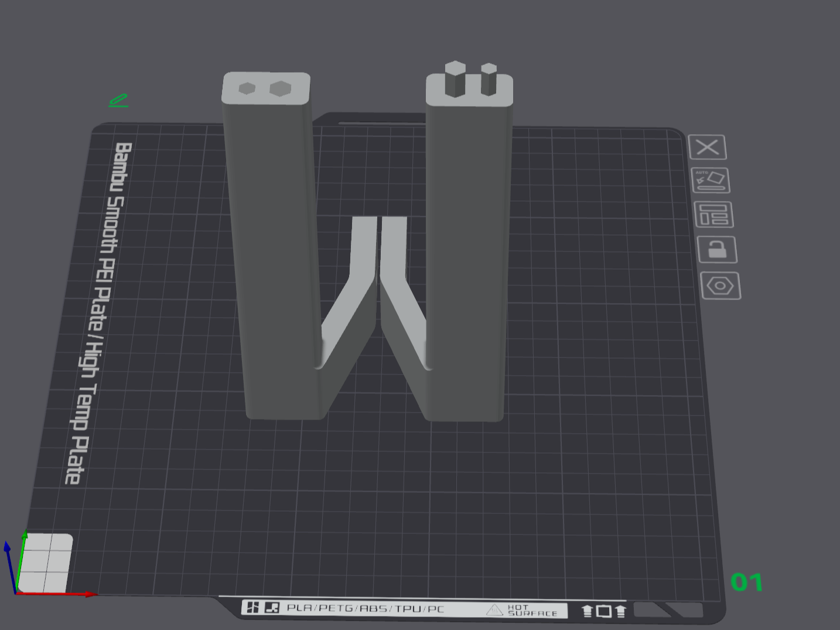Click the Bambu Smooth PEI Plate label
840x630 pixels.
pos(97,314)
